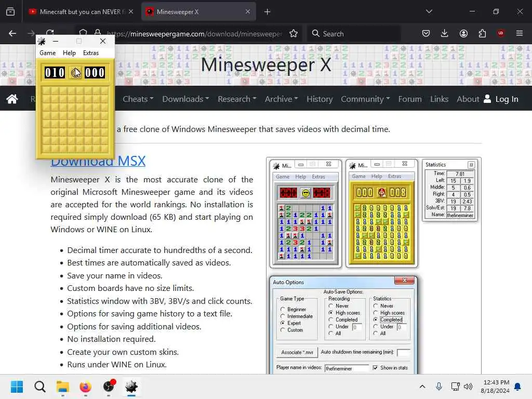Open the About page
532x399 pixels.
pyautogui.click(x=468, y=99)
